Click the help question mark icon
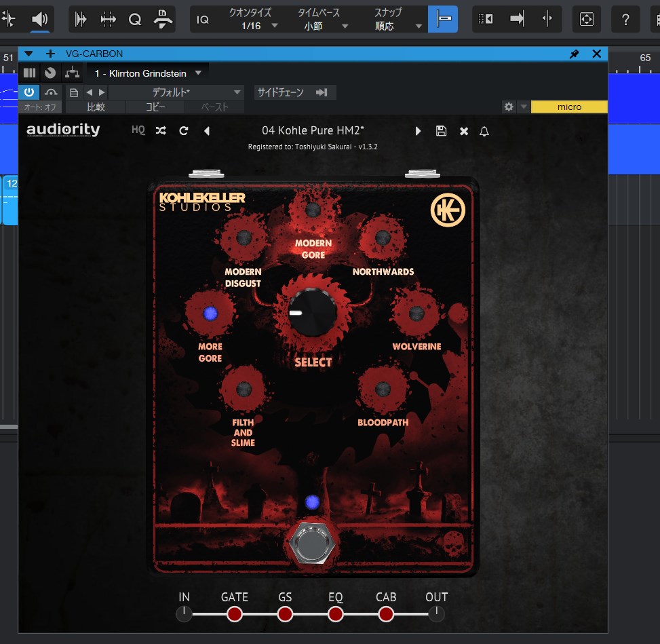The image size is (660, 644). click(x=626, y=19)
